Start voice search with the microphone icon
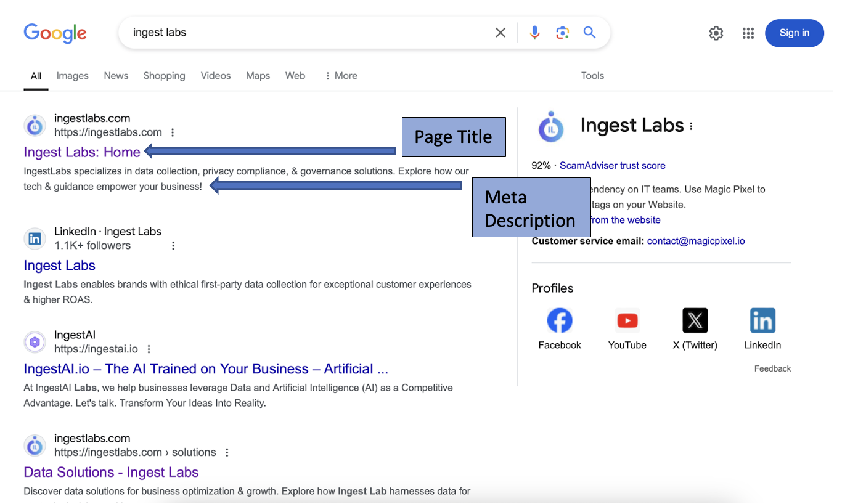 534,33
